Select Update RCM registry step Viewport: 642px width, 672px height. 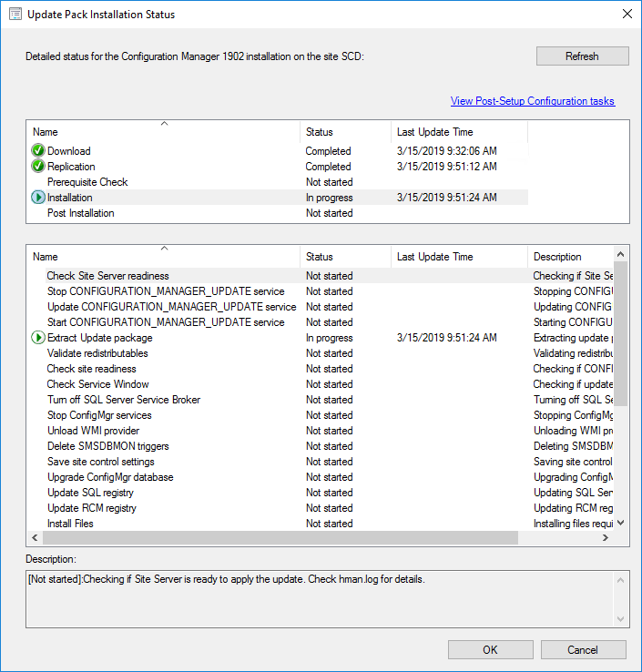pyautogui.click(x=321, y=508)
